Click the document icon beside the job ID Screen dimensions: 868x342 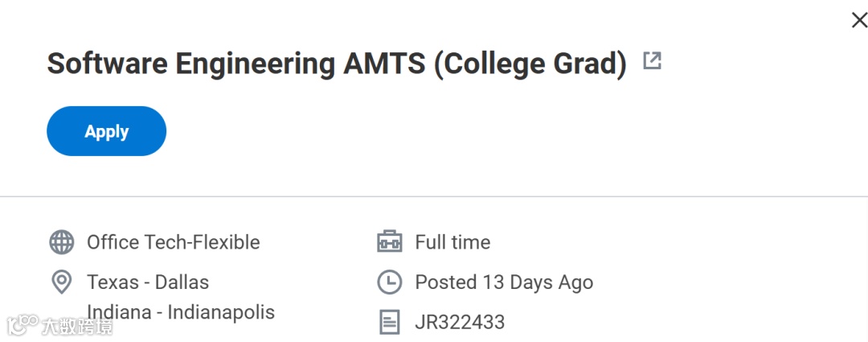[x=389, y=323]
